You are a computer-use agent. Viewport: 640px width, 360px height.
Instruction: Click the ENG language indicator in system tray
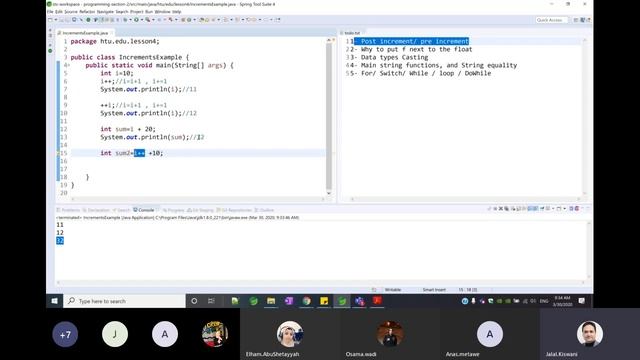[x=544, y=301]
